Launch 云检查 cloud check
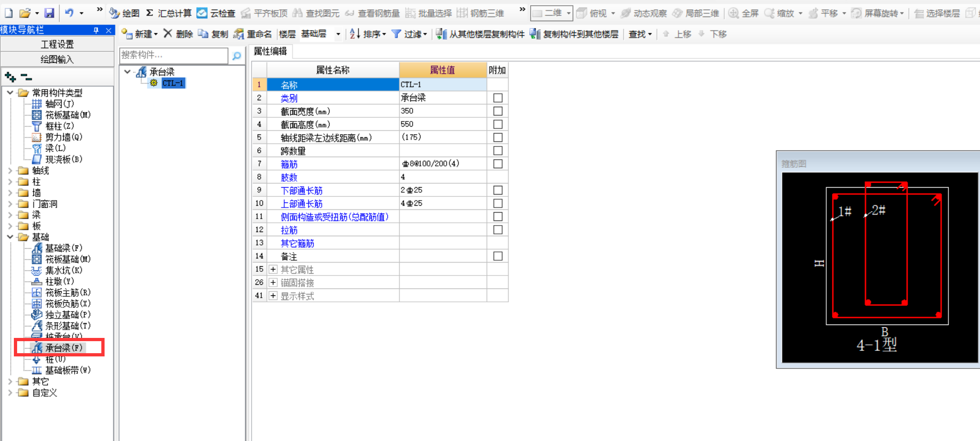The width and height of the screenshot is (980, 441). tap(216, 13)
